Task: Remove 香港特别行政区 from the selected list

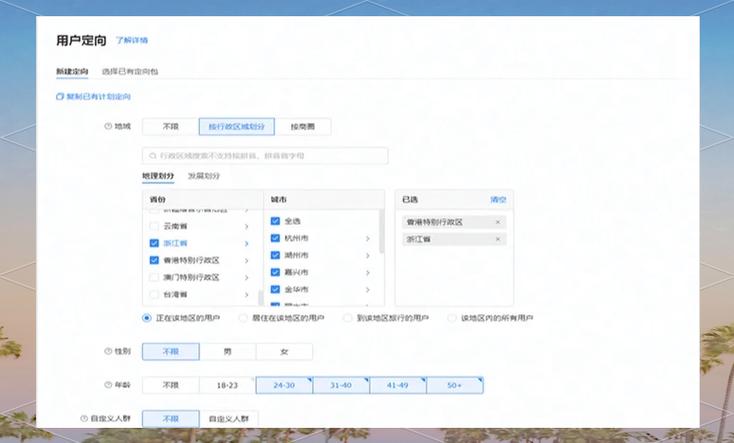Action: (x=498, y=222)
